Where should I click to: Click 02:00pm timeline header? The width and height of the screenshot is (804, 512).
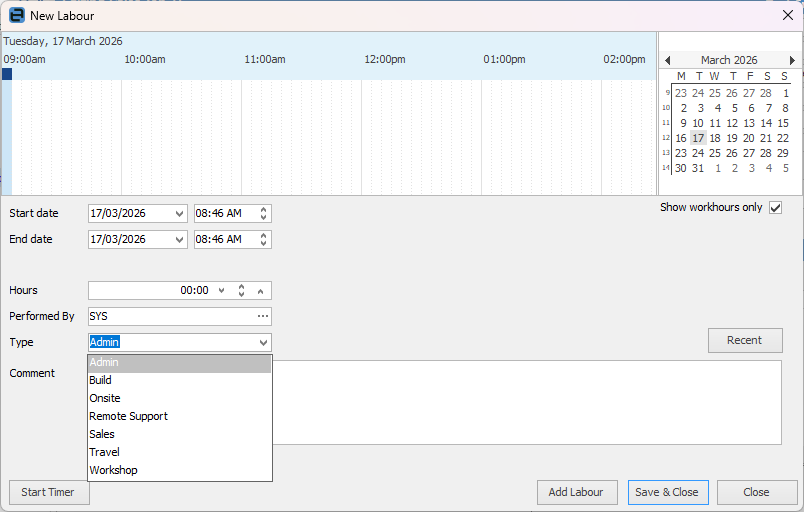pos(624,59)
